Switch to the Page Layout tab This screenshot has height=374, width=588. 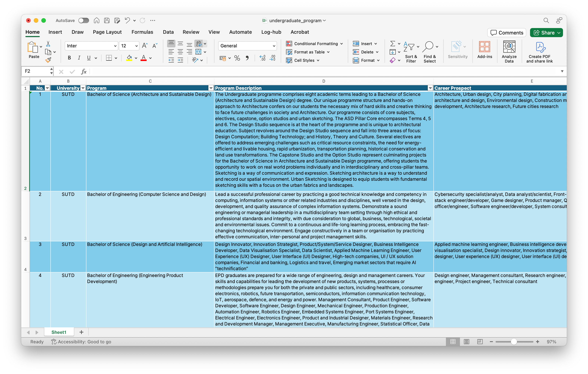[107, 32]
